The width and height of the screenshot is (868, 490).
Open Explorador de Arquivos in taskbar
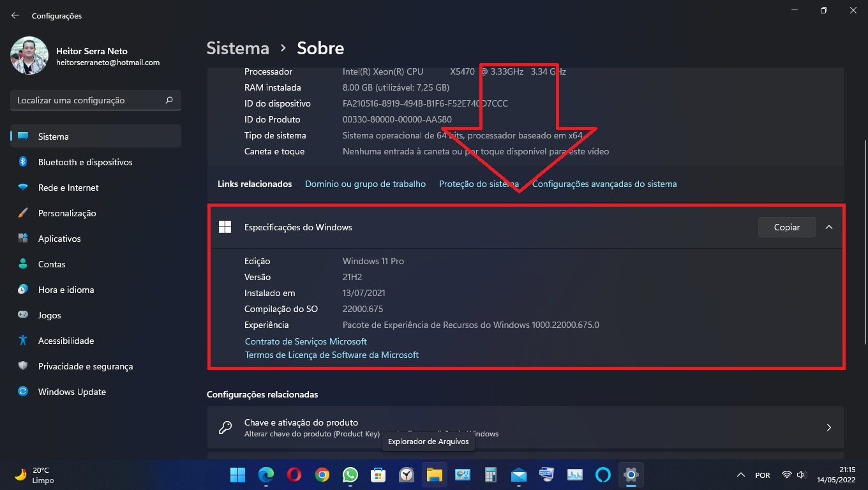click(x=435, y=475)
